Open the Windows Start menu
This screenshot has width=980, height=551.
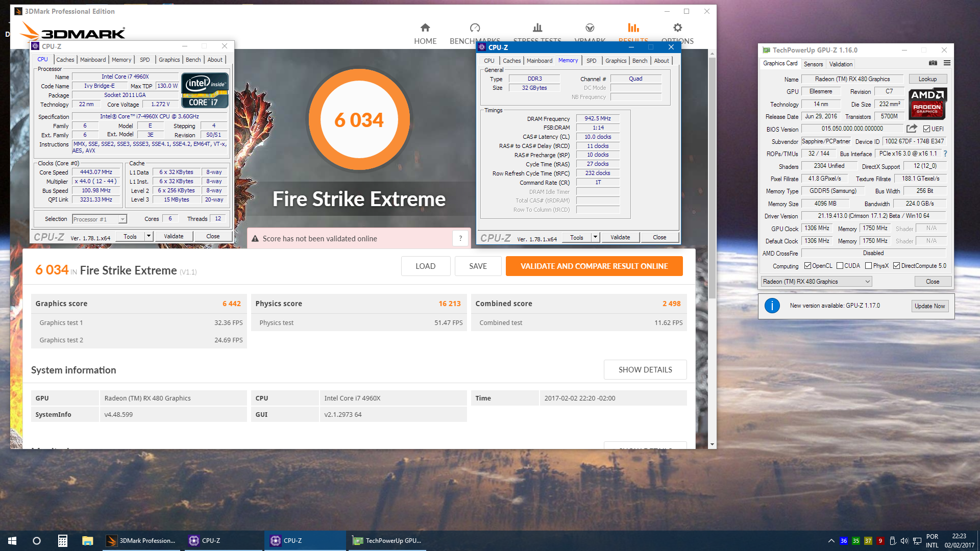[x=12, y=541]
